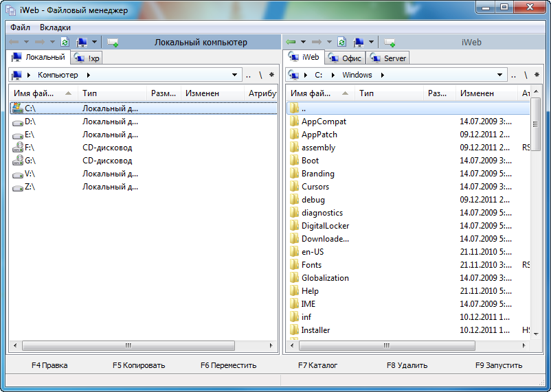Click the asterisk button in the left path bar
The width and height of the screenshot is (551, 392).
pos(271,75)
